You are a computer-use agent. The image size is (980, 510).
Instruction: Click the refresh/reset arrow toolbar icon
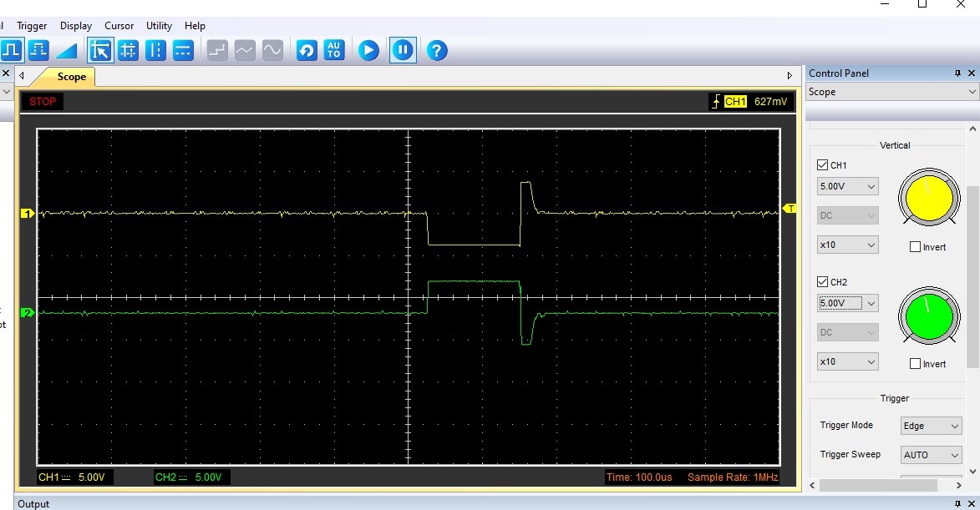(x=307, y=51)
